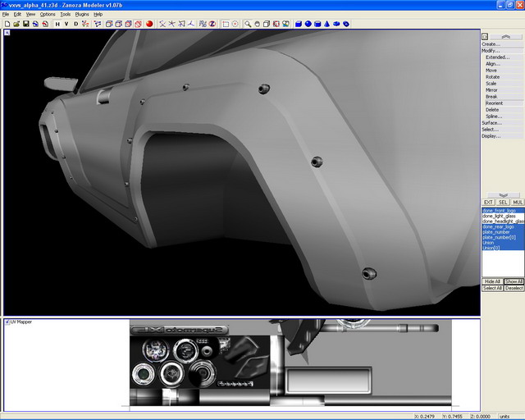Click the crossed-out red circle icon
This screenshot has height=420, width=525.
tap(138, 24)
